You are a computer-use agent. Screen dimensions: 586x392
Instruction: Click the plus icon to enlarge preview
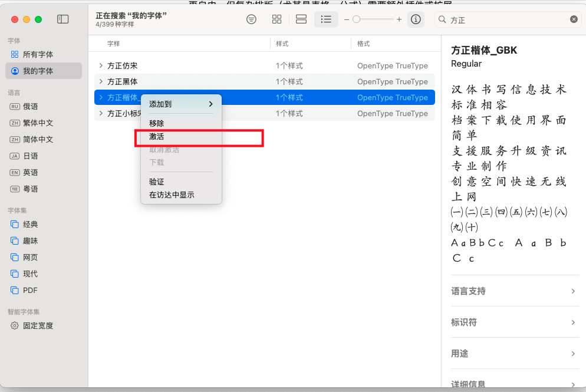pos(399,19)
